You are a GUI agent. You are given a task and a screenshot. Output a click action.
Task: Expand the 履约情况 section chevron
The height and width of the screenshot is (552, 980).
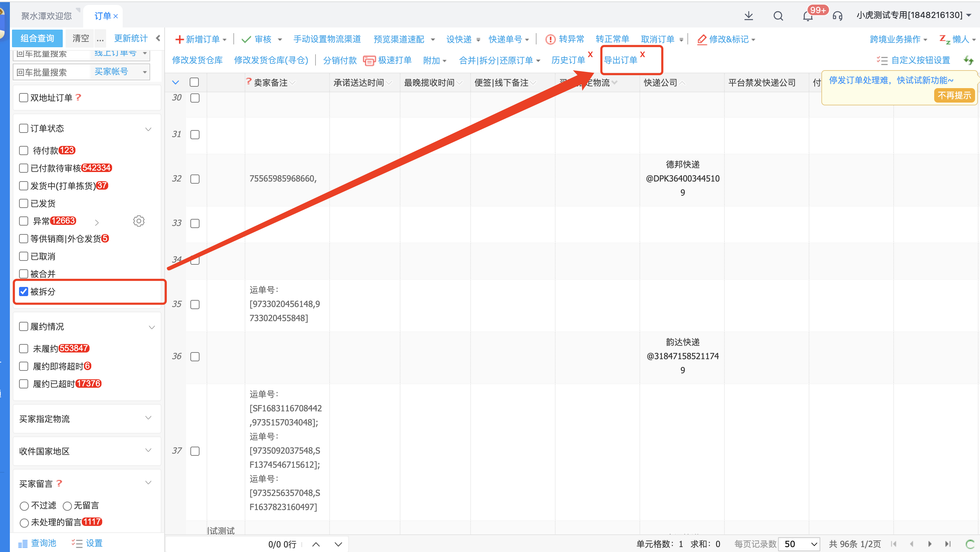[152, 327]
